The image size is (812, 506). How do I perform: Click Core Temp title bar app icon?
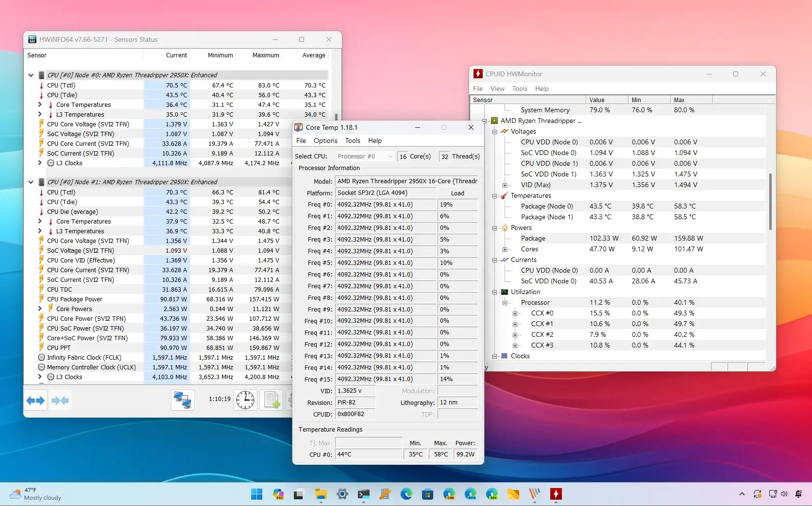pos(299,127)
